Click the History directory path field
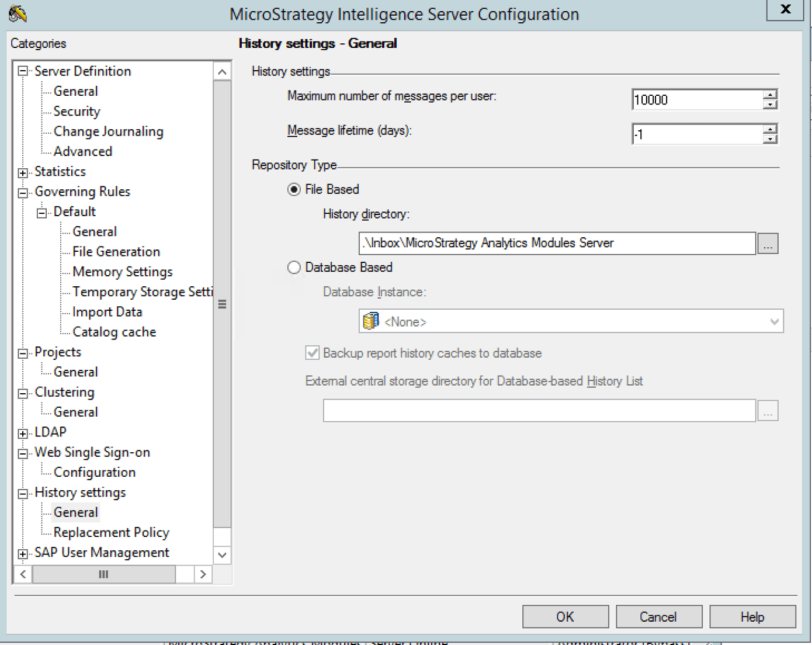 point(557,243)
